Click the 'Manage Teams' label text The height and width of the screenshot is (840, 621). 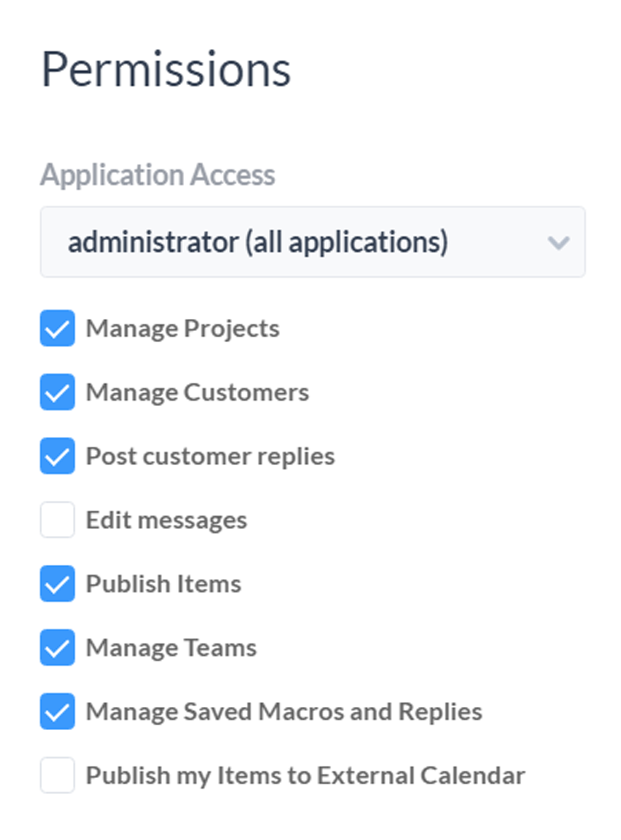click(x=171, y=648)
